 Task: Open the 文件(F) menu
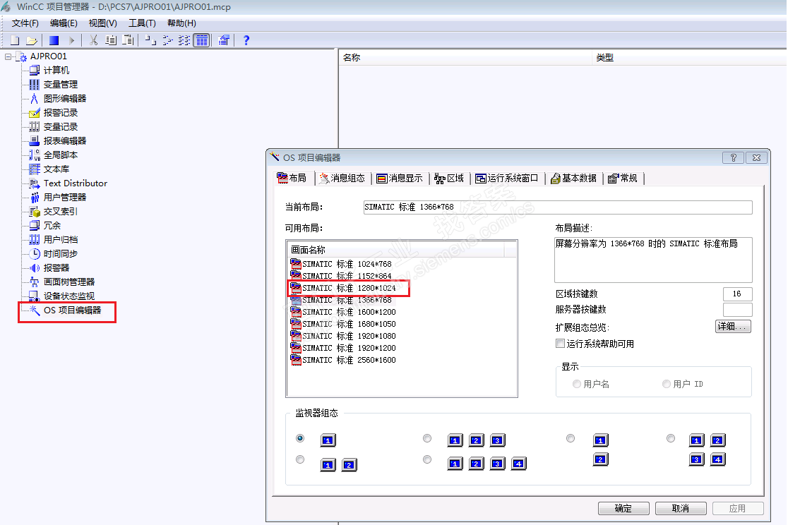[25, 23]
